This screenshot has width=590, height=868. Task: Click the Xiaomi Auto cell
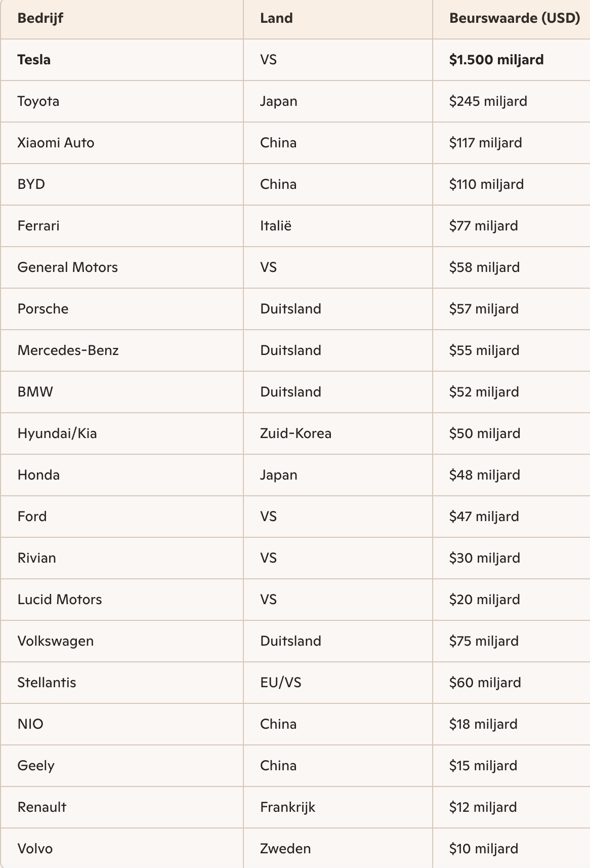56,143
